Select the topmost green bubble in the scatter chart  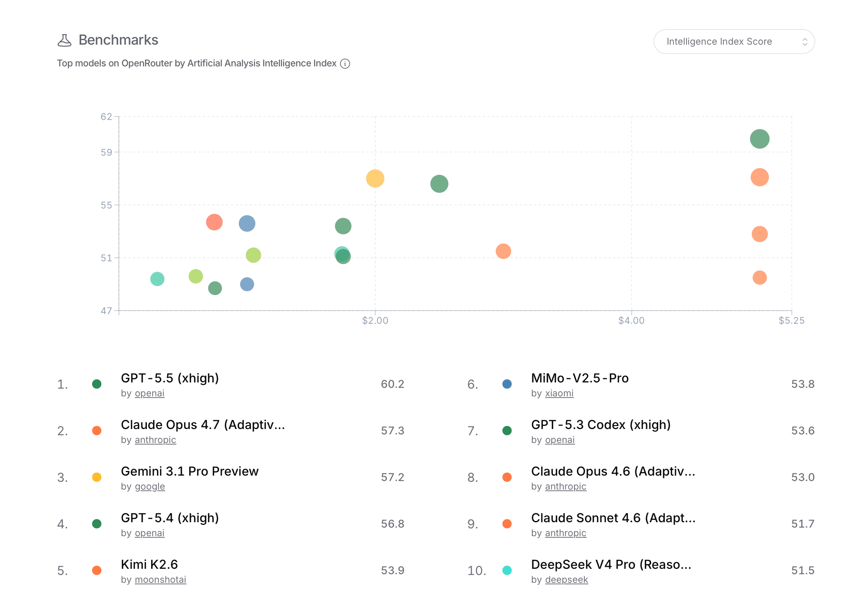tap(760, 139)
